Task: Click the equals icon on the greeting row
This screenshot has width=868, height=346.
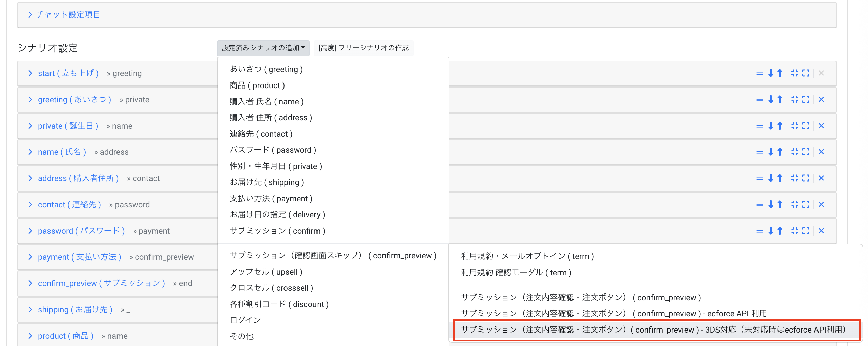Action: [x=760, y=99]
